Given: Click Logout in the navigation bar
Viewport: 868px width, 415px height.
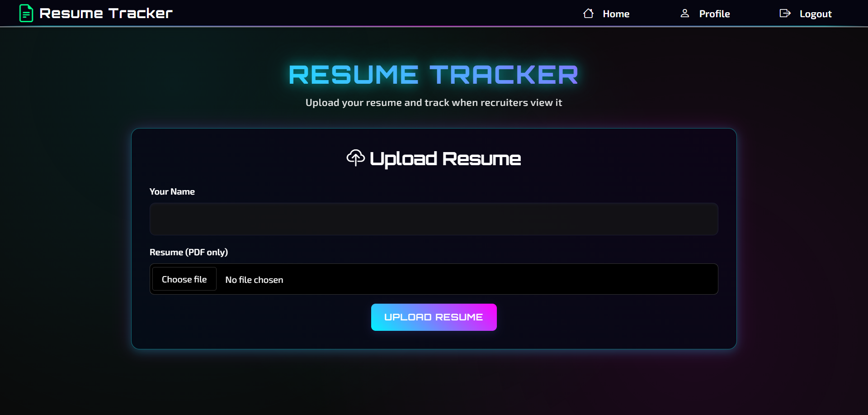Looking at the screenshot, I should coord(816,14).
